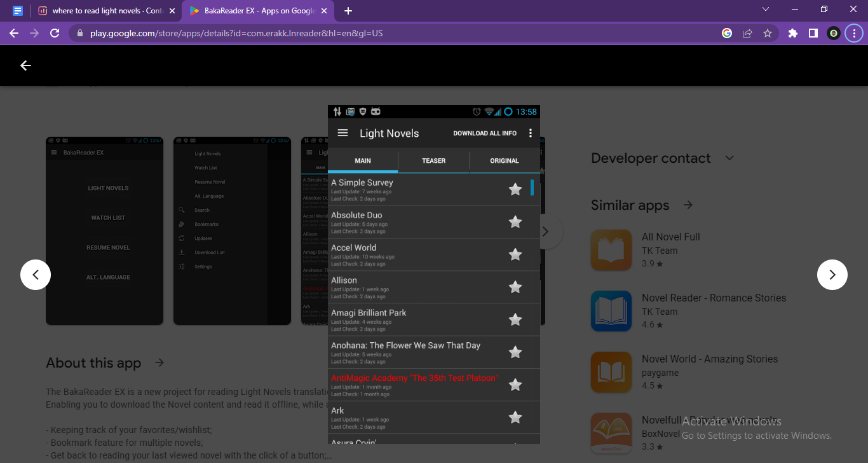The width and height of the screenshot is (868, 463).
Task: Toggle the star for Anohana
Action: (x=515, y=352)
